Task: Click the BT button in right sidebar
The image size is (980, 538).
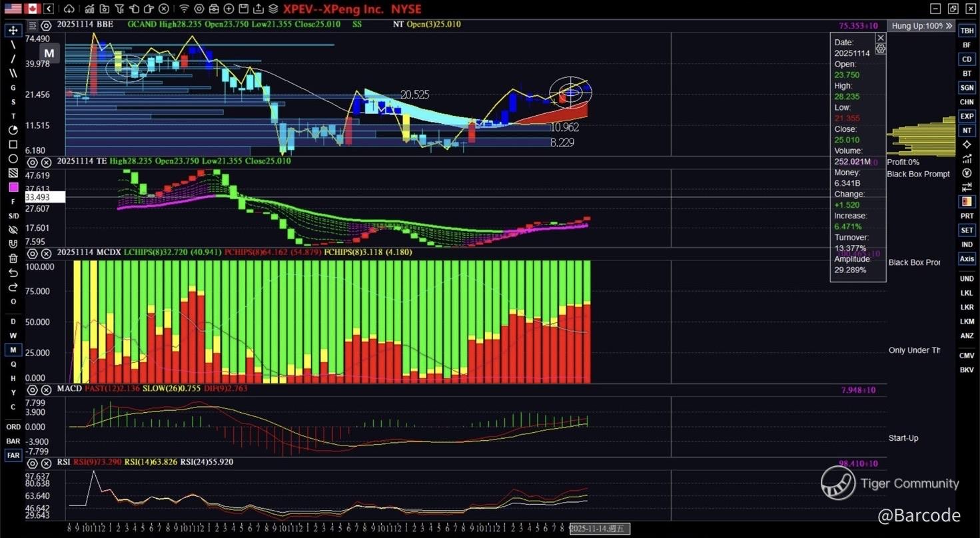Action: [x=967, y=73]
